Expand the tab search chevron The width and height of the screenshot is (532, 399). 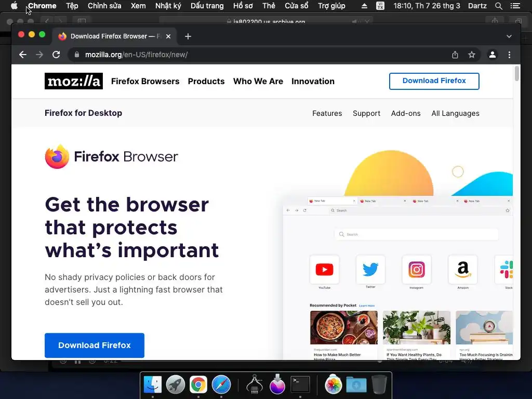pyautogui.click(x=509, y=36)
